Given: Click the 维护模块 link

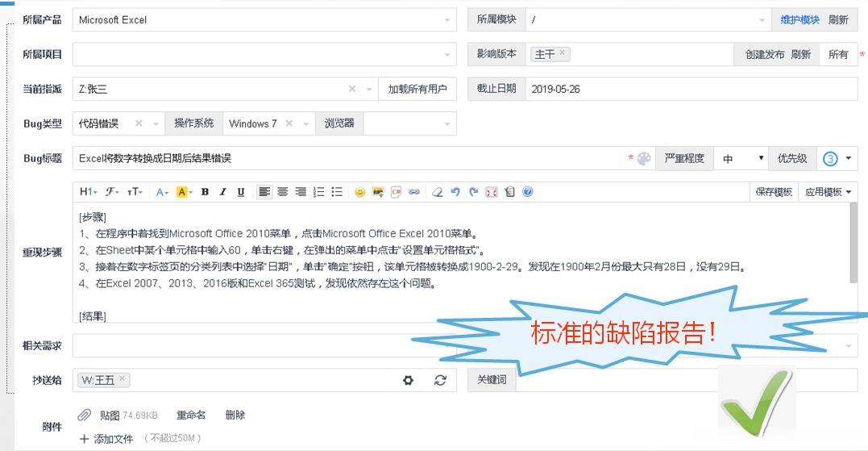Looking at the screenshot, I should point(800,20).
